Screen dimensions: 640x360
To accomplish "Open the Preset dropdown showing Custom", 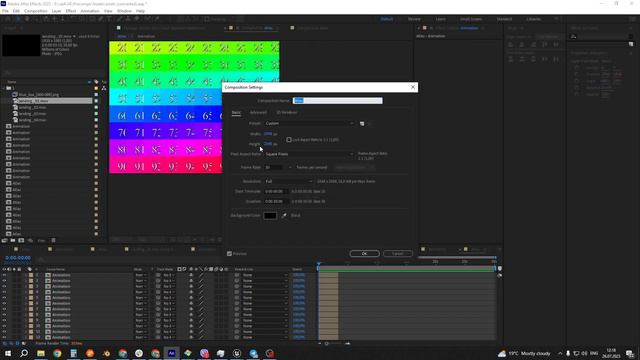I will click(309, 123).
